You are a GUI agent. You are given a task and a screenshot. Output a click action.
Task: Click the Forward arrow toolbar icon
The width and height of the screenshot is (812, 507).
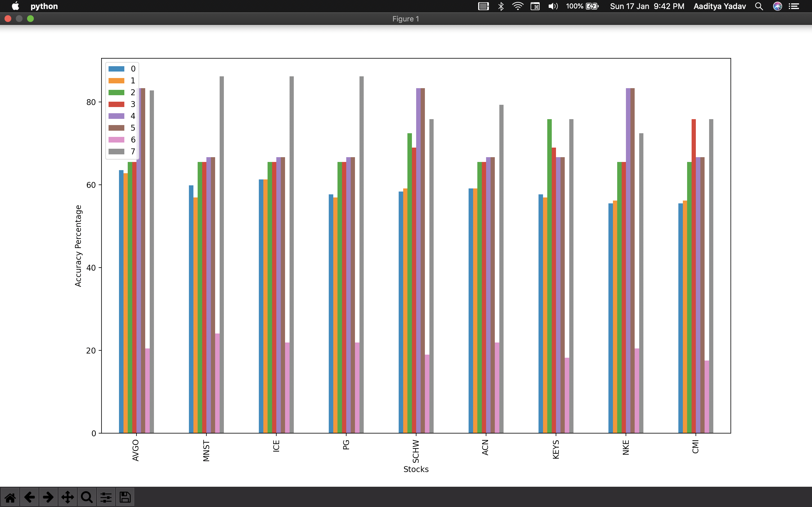48,497
